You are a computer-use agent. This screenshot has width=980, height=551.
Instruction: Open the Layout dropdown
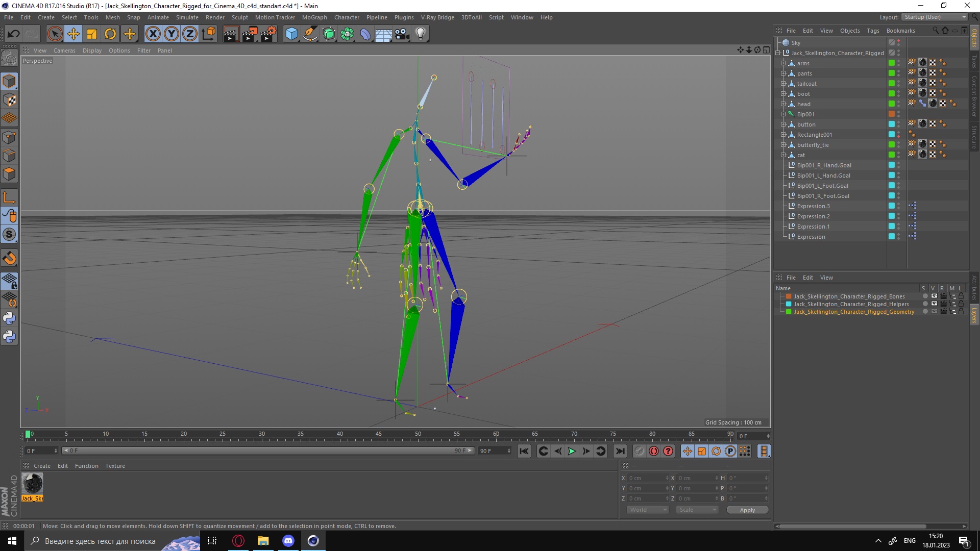coord(935,17)
